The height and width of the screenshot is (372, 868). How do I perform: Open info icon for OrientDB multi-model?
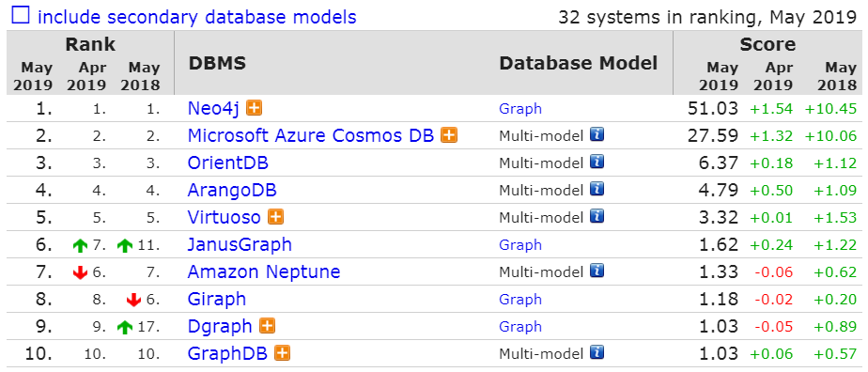[x=597, y=163]
